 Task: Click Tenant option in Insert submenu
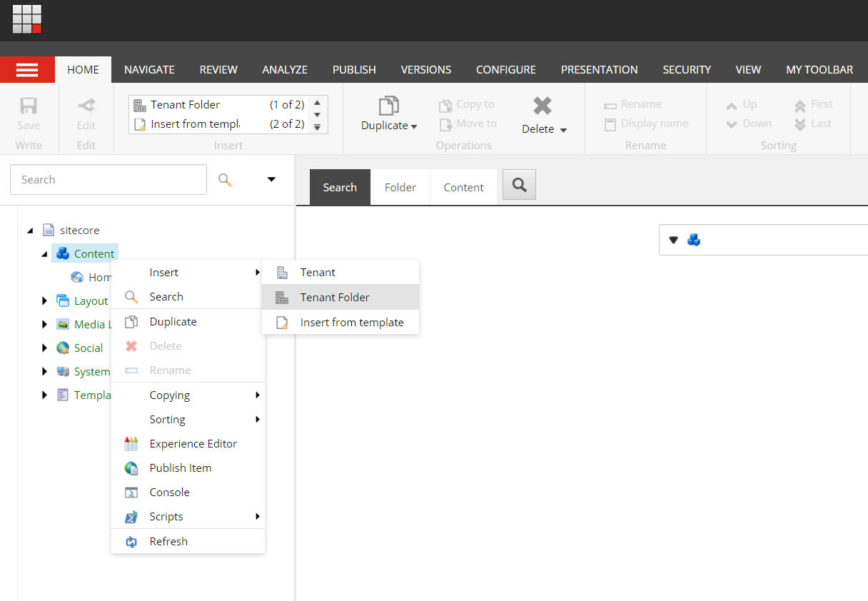318,272
